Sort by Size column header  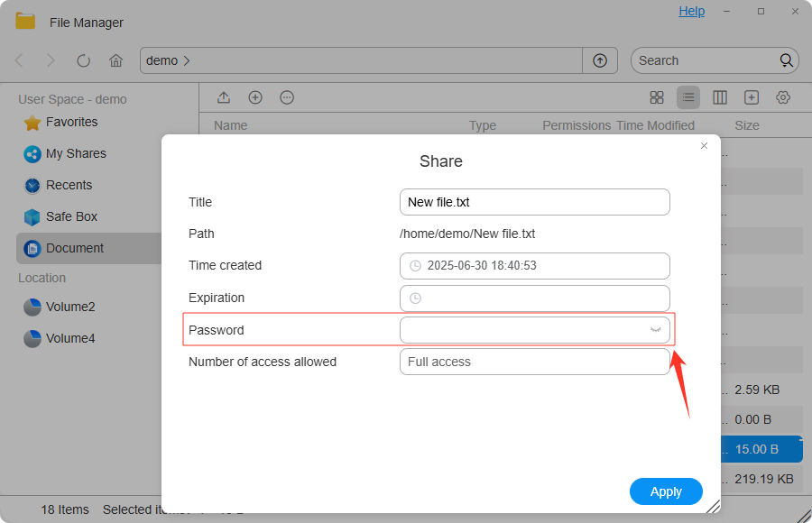[747, 125]
